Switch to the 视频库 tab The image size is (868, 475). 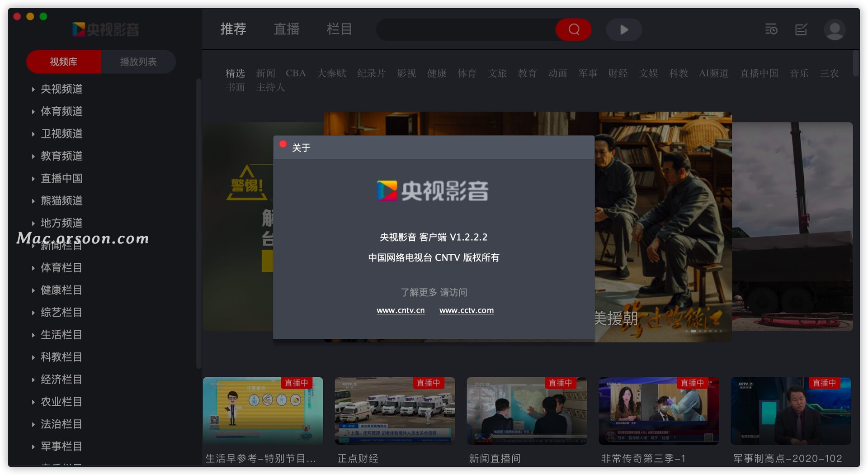click(64, 62)
